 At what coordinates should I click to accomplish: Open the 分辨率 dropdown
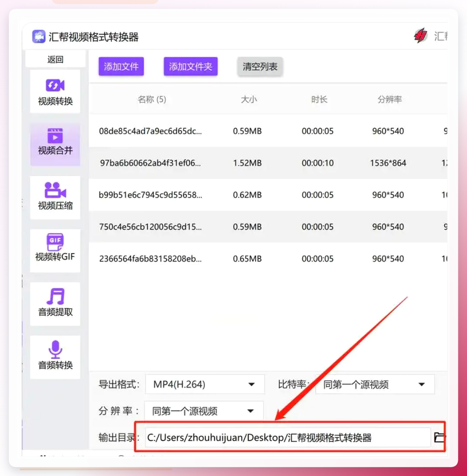(204, 411)
